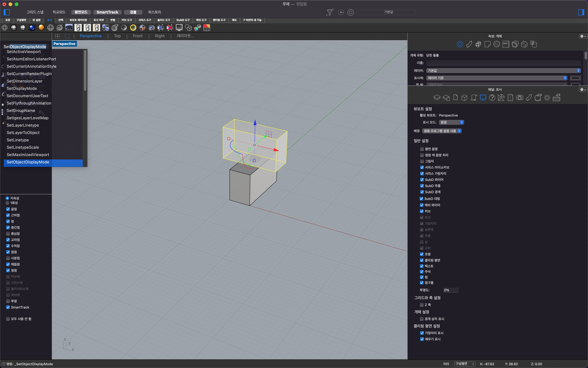Switch to the Front viewport tab
This screenshot has width=588, height=368.
138,36
